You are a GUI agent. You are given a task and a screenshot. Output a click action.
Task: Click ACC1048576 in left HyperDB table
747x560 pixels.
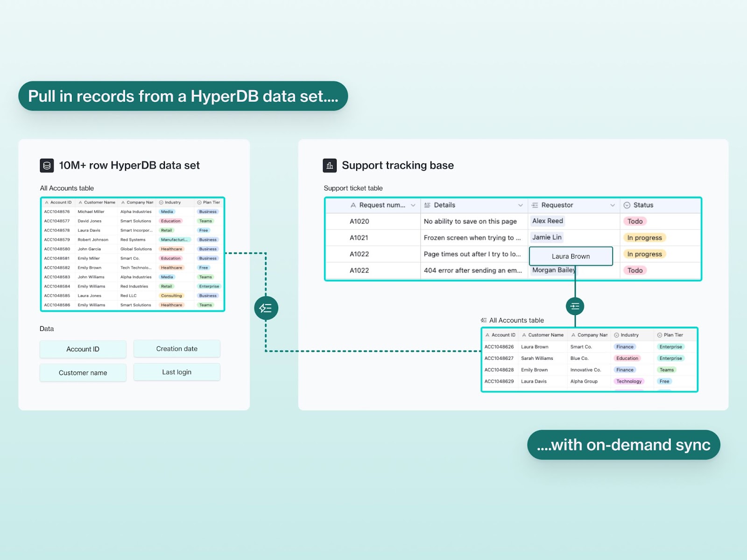[x=57, y=212]
